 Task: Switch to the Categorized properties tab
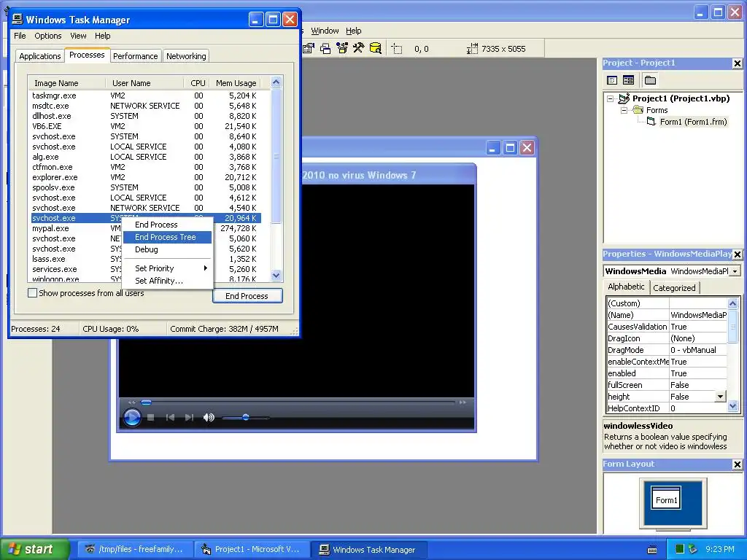coord(674,287)
